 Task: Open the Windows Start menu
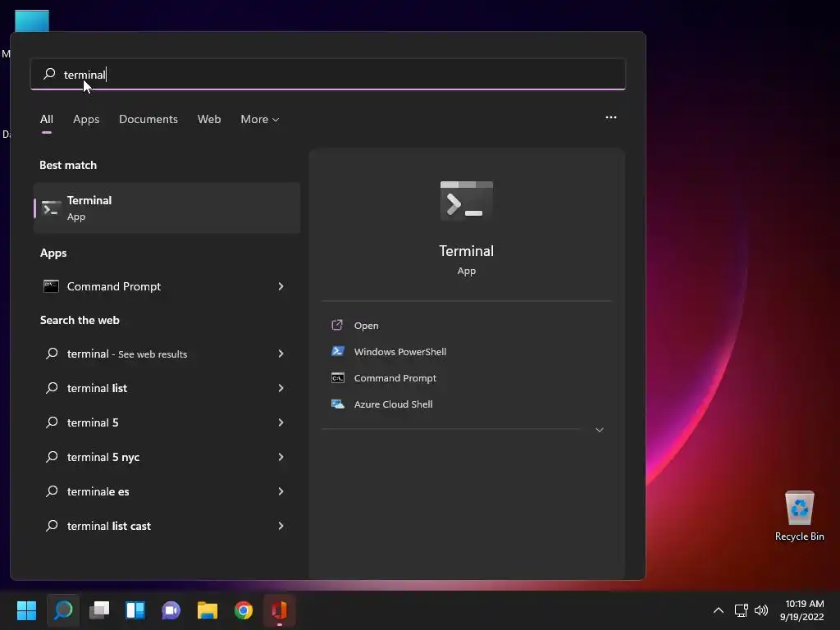(26, 610)
